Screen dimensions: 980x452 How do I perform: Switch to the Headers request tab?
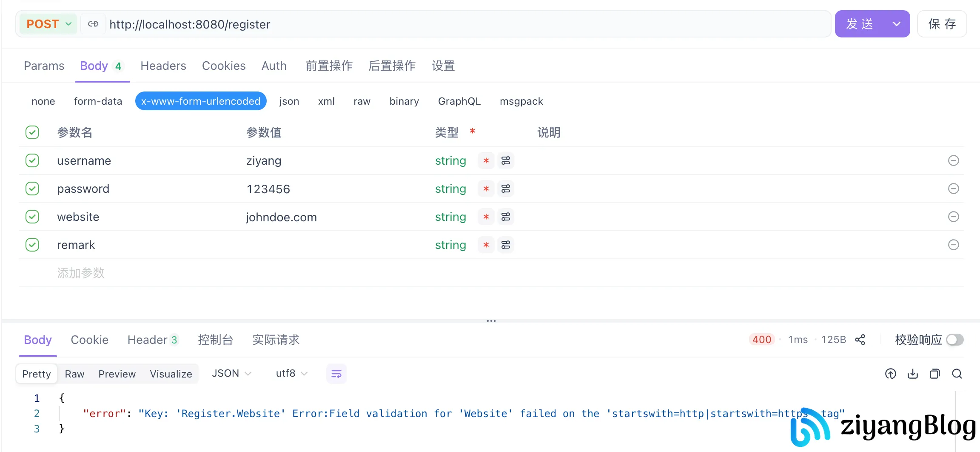163,66
